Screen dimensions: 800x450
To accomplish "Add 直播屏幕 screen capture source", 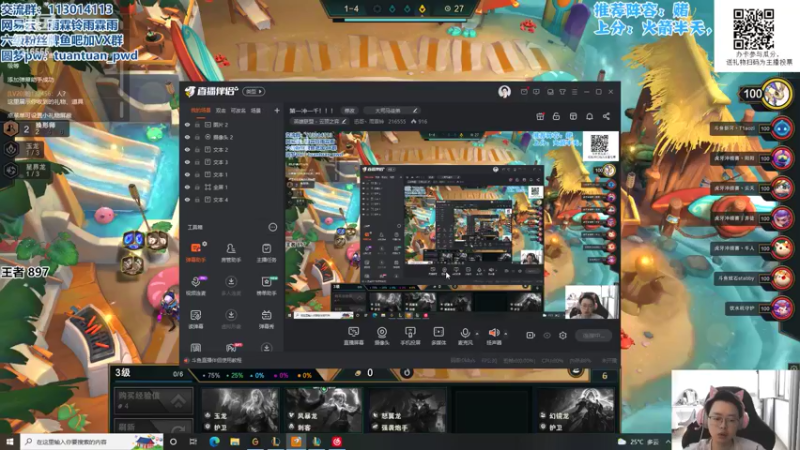I will pos(353,336).
